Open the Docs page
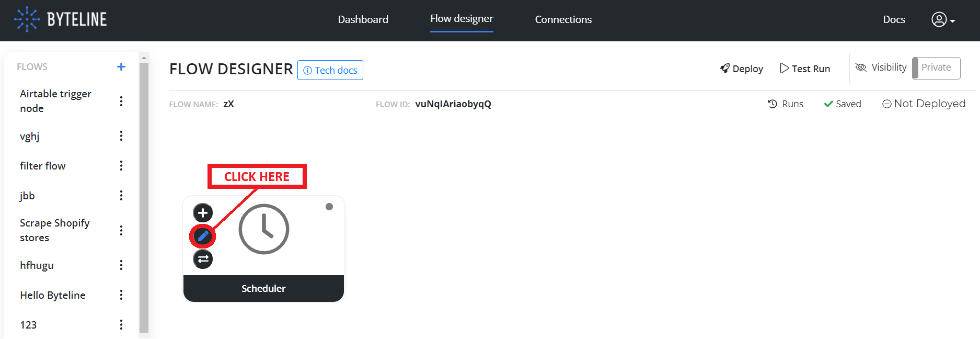This screenshot has height=339, width=980. (x=894, y=19)
